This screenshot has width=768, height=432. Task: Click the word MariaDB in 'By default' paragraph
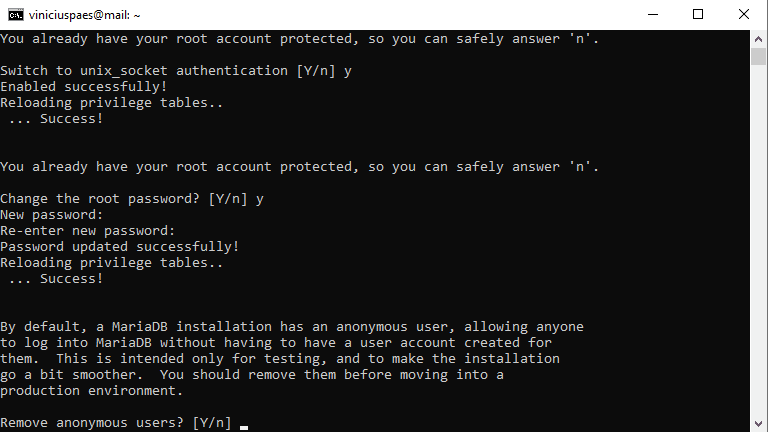point(140,327)
